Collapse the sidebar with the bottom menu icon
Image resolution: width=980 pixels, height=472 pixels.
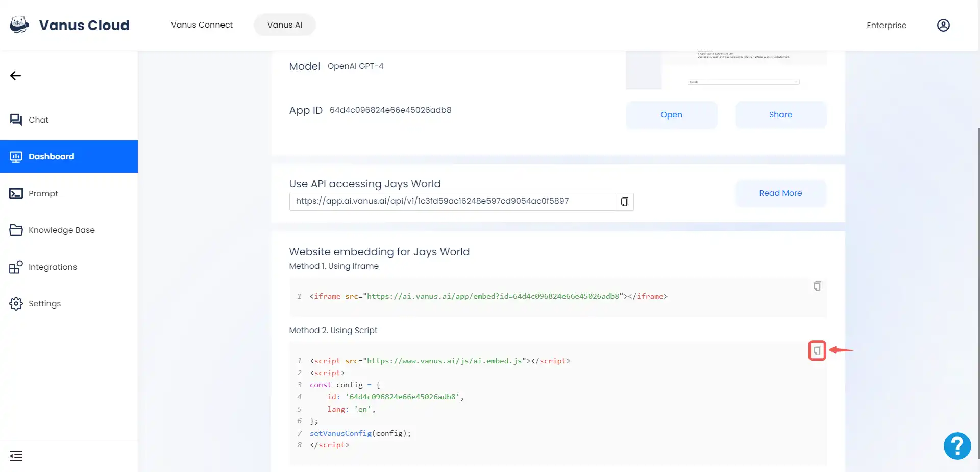click(16, 456)
